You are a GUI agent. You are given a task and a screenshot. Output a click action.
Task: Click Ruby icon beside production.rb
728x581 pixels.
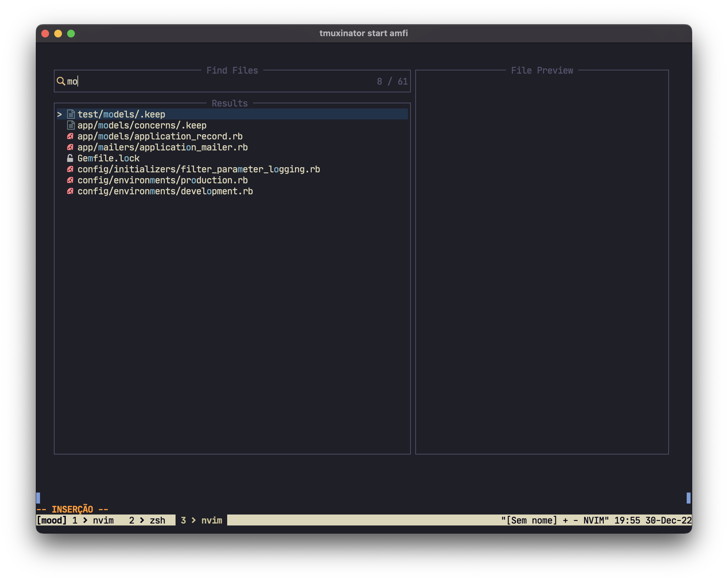tap(70, 180)
